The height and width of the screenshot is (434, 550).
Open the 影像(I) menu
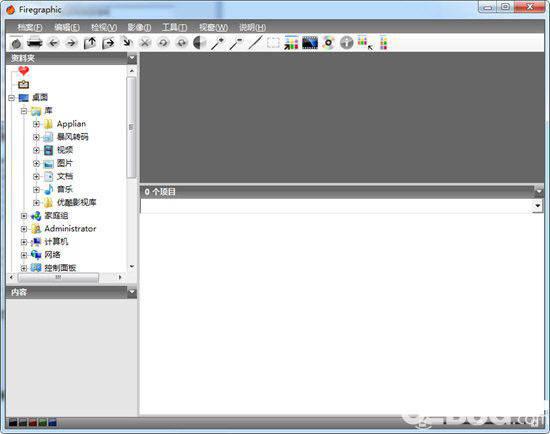coord(139,27)
